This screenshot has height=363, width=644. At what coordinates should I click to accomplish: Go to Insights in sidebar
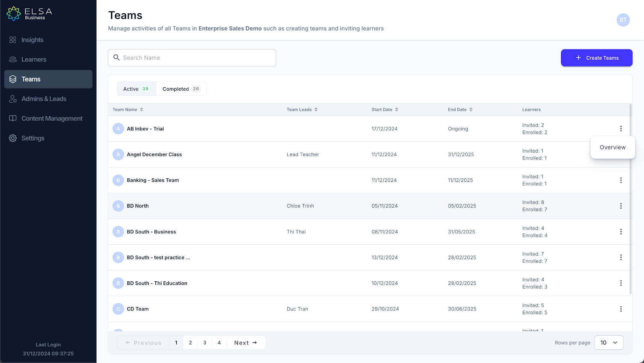(48, 40)
